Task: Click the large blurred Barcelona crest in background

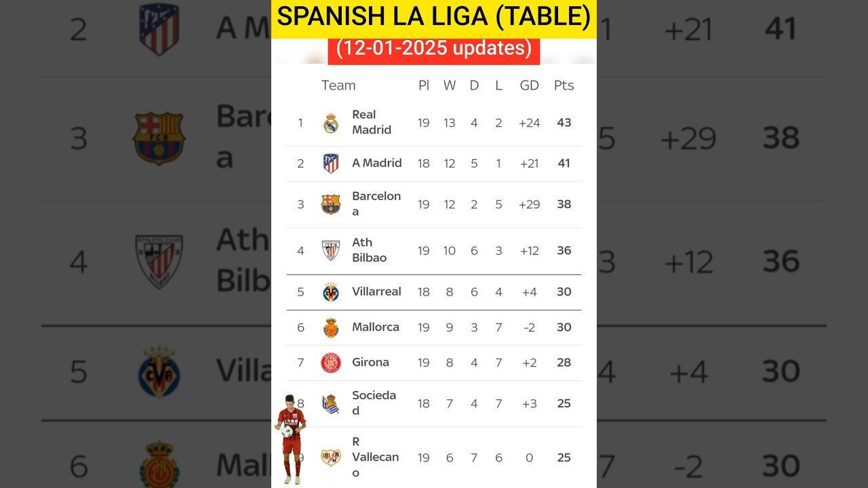Action: (159, 138)
